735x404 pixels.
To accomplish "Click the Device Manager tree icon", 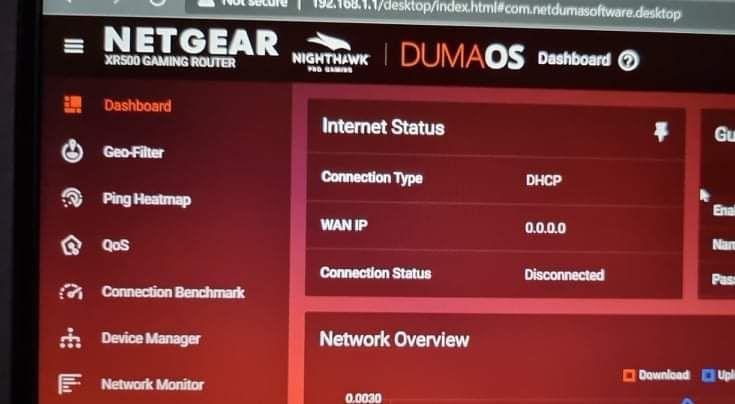I will click(x=70, y=338).
